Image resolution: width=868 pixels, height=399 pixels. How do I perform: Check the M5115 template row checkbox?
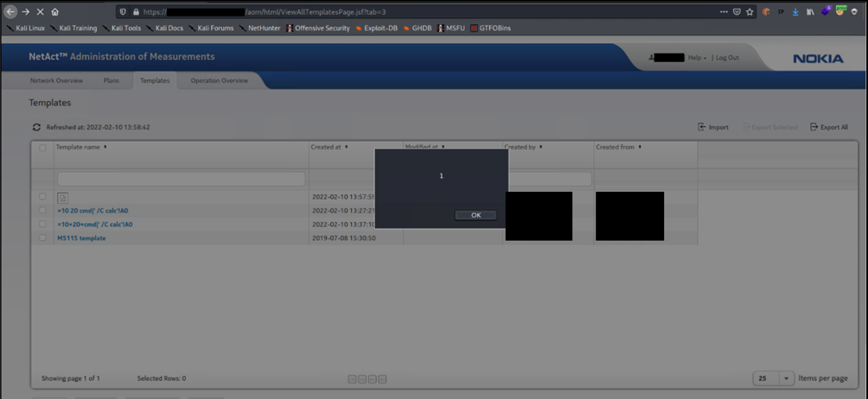click(x=42, y=237)
